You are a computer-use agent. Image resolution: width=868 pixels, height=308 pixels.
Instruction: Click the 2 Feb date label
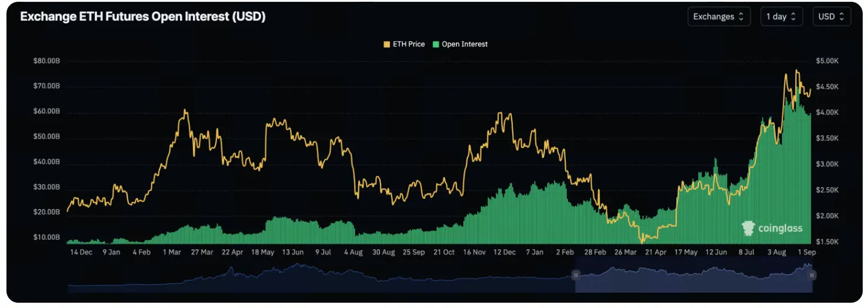565,252
